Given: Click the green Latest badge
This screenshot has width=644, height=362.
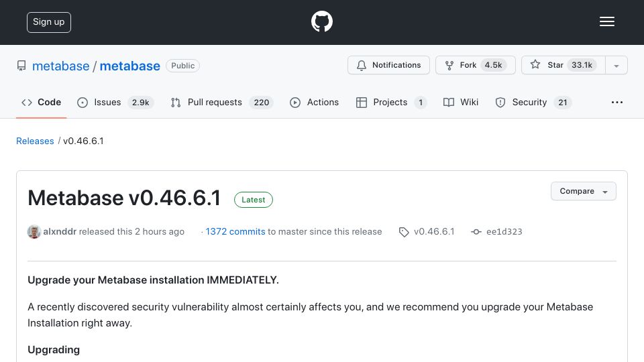Looking at the screenshot, I should [x=254, y=200].
